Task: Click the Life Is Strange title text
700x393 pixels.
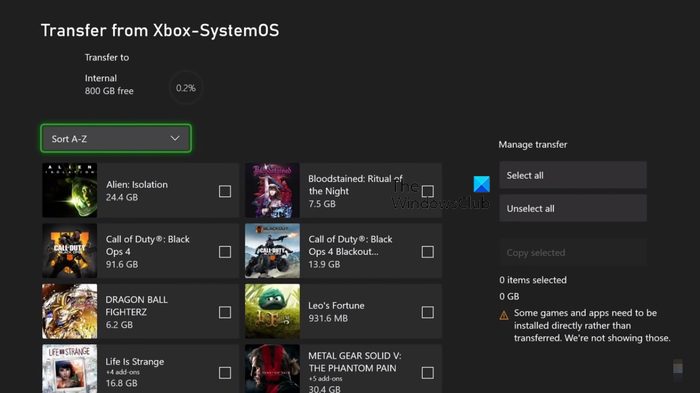Action: point(135,361)
